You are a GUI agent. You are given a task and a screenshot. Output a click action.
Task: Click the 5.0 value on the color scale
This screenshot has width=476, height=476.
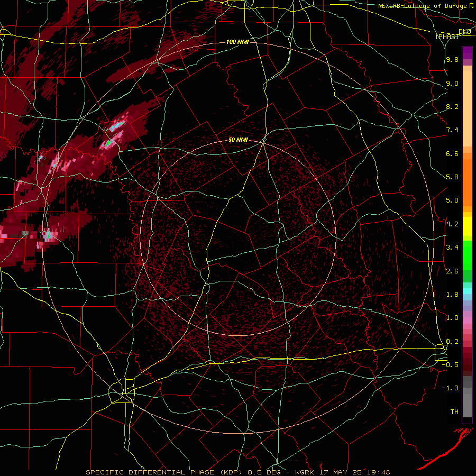point(452,200)
